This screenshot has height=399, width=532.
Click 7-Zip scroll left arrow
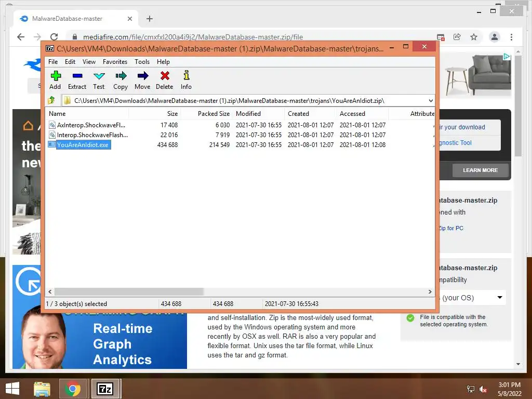[x=50, y=292]
